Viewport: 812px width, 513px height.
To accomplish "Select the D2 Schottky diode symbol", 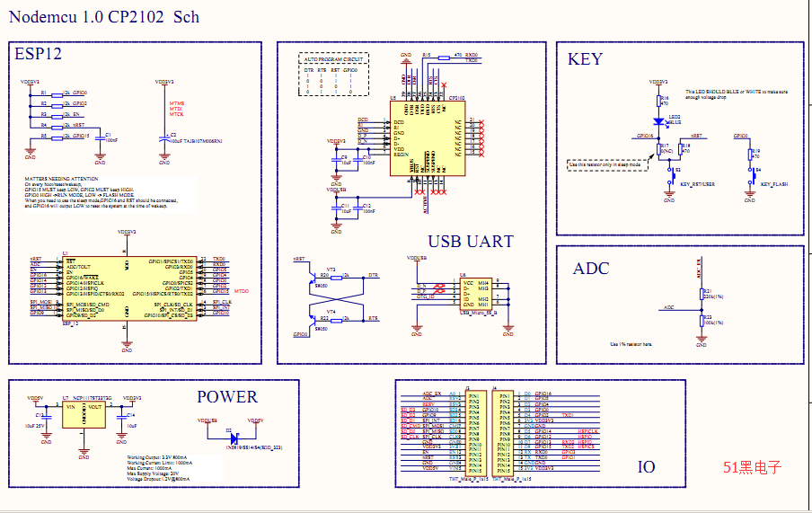I will point(234,438).
